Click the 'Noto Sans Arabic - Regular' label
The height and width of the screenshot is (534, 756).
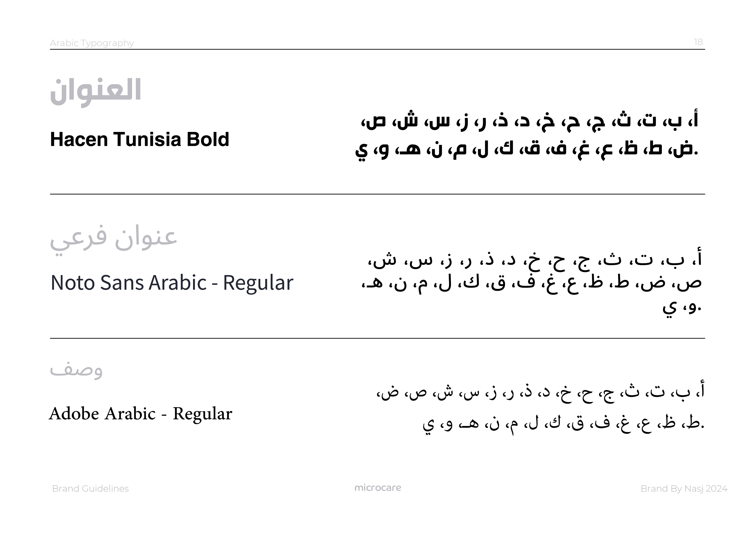tap(172, 283)
